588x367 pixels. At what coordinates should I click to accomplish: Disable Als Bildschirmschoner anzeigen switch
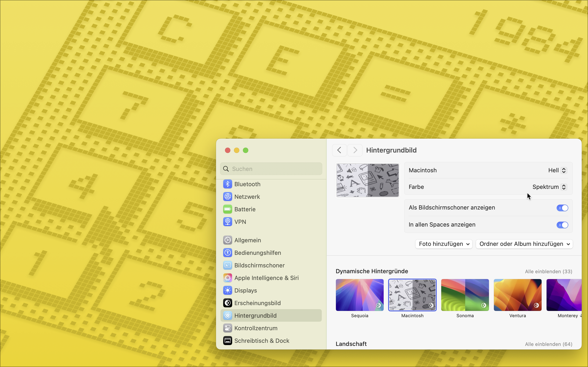point(562,208)
